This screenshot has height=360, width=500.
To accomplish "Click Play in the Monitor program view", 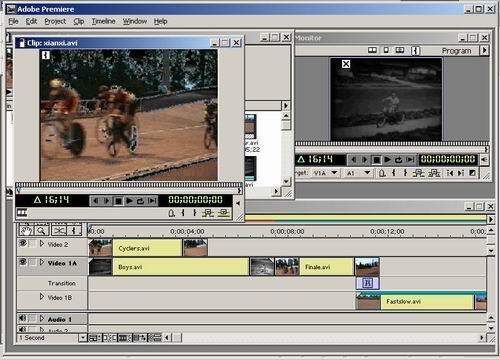I will 387,160.
